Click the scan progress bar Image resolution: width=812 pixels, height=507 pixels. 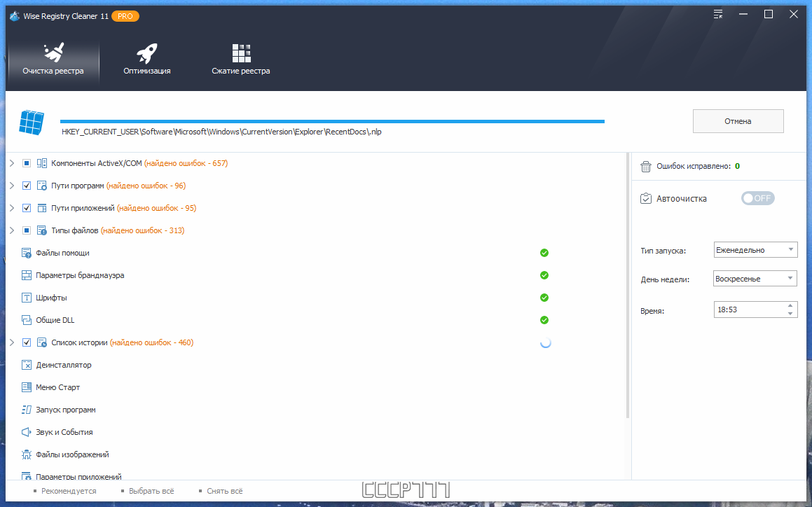pyautogui.click(x=333, y=121)
